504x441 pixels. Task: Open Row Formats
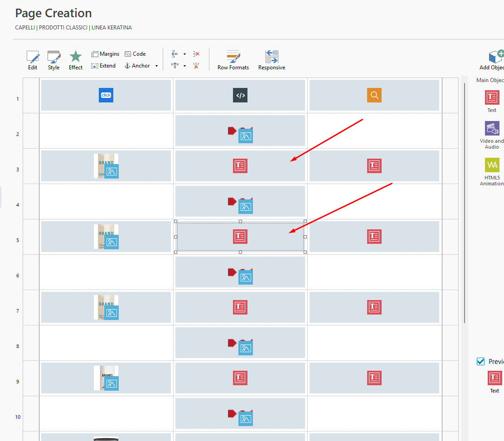click(x=233, y=60)
